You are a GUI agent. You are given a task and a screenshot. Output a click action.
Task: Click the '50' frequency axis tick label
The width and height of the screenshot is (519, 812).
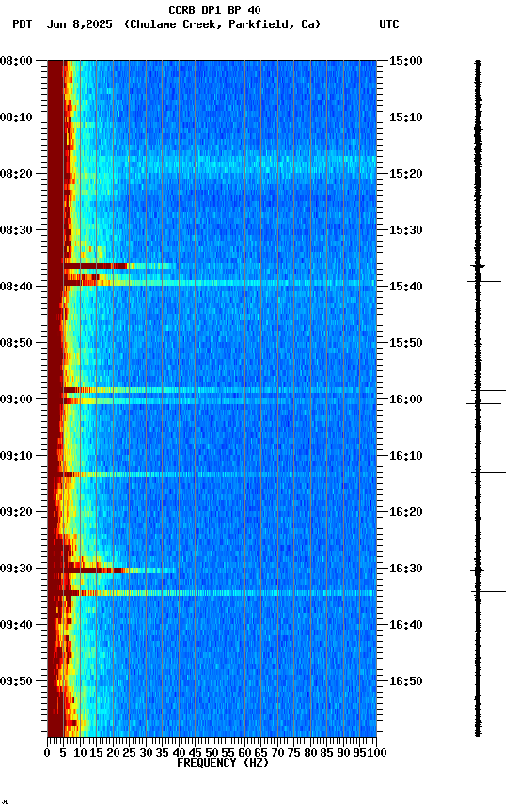point(212,753)
